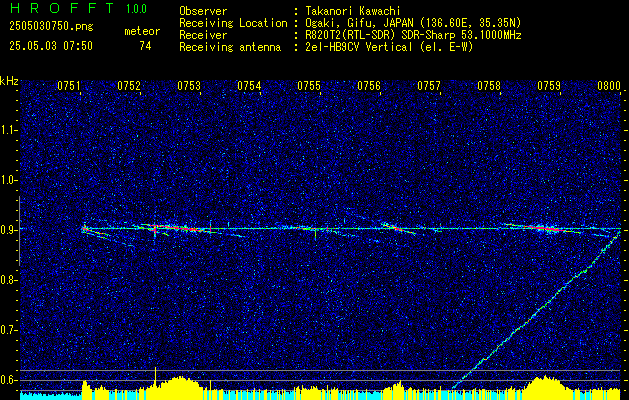Click the kHz axis unit label
Screen dimensions: 629x400
[x=10, y=81]
